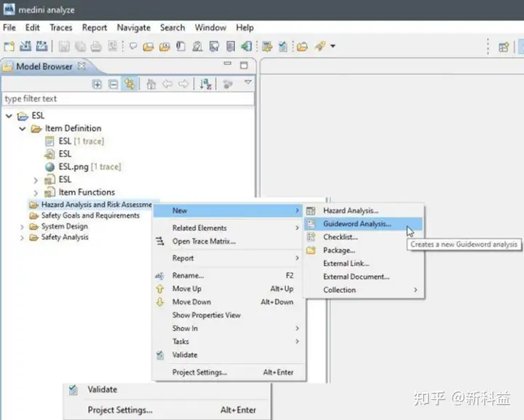The width and height of the screenshot is (524, 420).
Task: Click the Collapse All icon in Model Browser
Action: pos(114,84)
